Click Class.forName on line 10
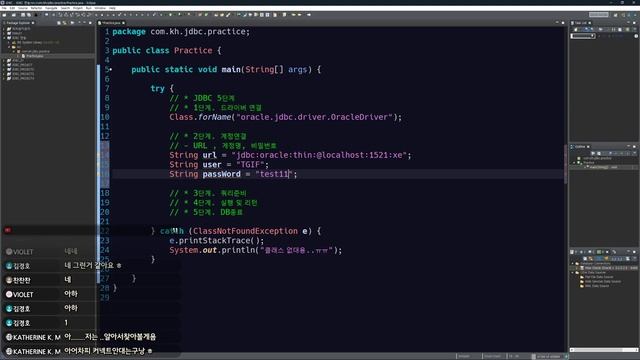640x360 pixels. (x=200, y=117)
